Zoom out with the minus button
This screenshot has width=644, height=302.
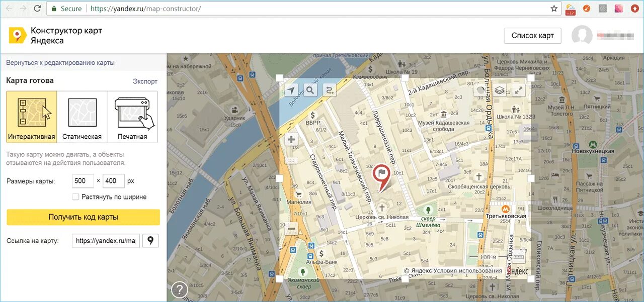point(291,229)
